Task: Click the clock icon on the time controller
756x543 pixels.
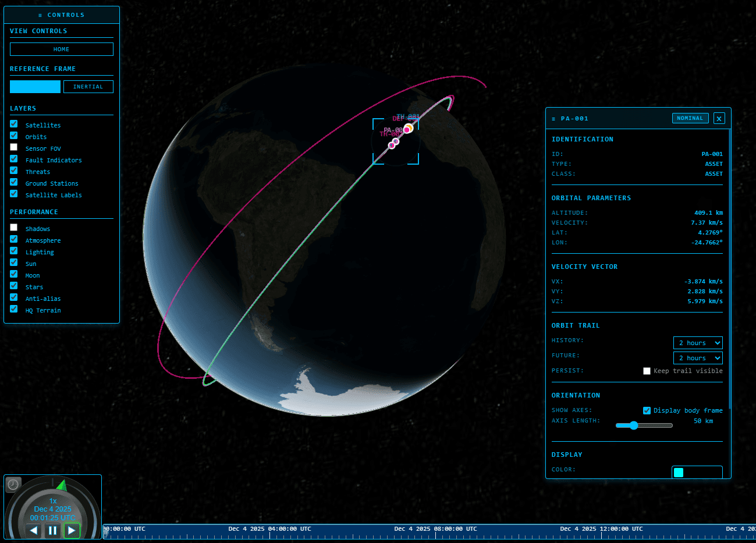Action: point(13,484)
